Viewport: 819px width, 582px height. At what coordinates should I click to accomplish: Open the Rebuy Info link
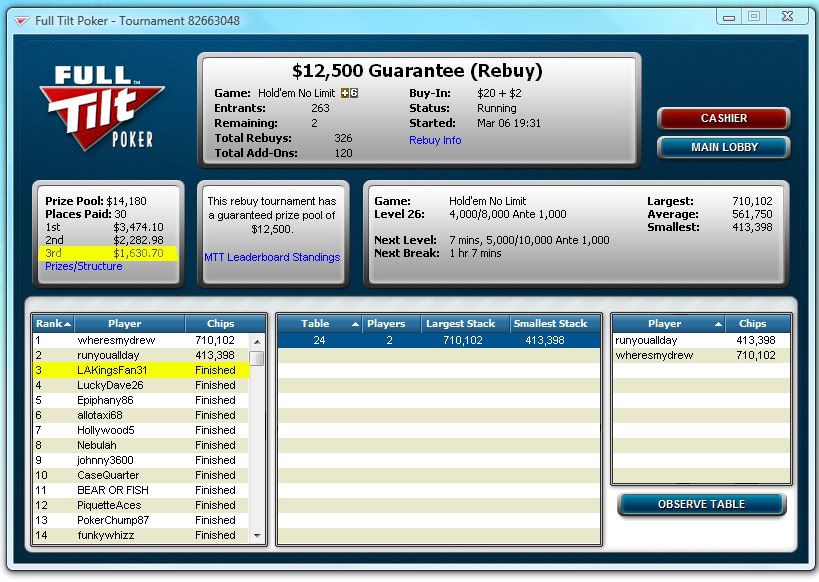(x=435, y=140)
